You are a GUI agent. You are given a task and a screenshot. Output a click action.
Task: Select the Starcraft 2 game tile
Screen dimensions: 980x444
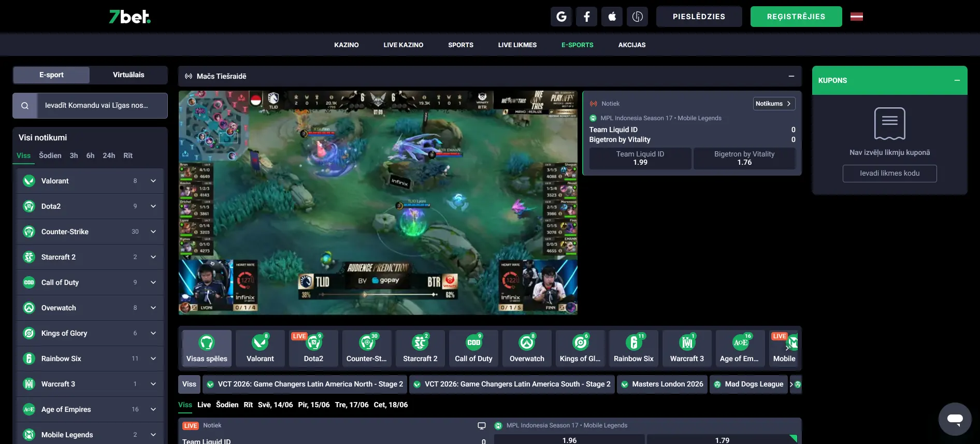(x=420, y=348)
